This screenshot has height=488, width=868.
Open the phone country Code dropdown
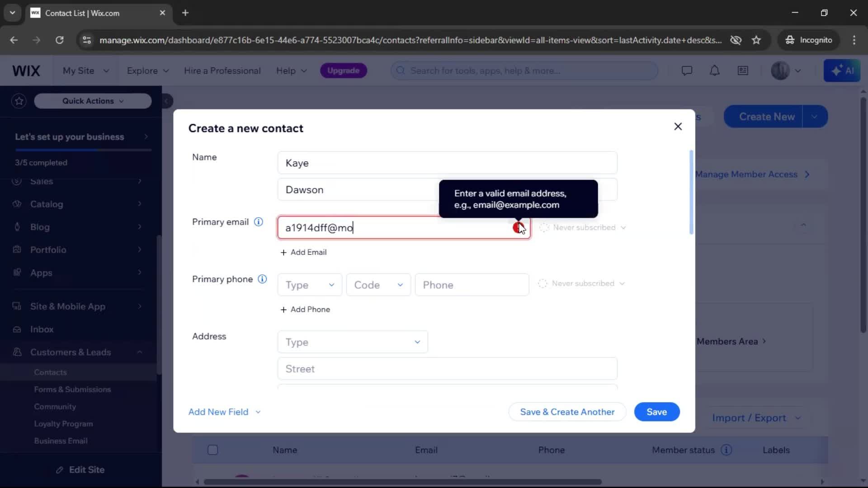point(378,285)
